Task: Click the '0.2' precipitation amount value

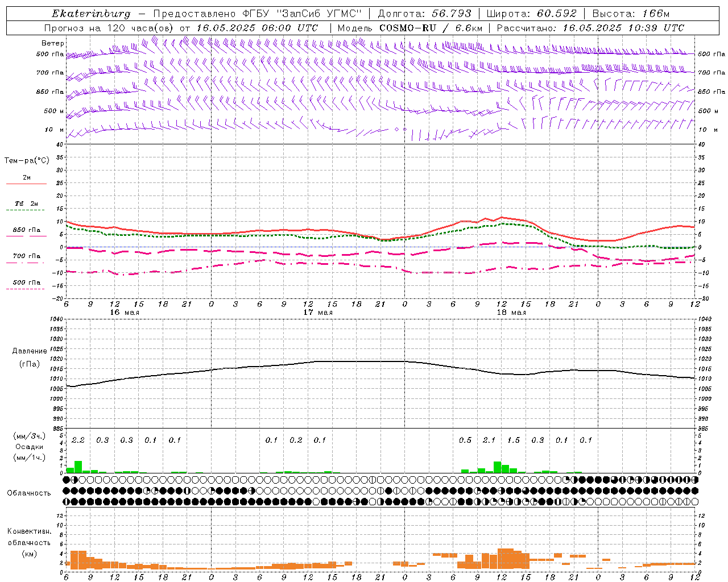Action: 296,440
